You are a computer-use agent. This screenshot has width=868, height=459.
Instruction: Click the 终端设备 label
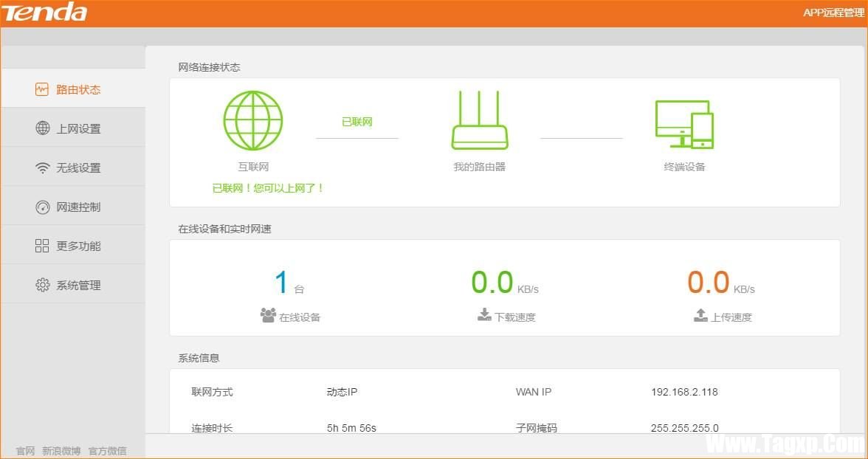click(x=685, y=167)
